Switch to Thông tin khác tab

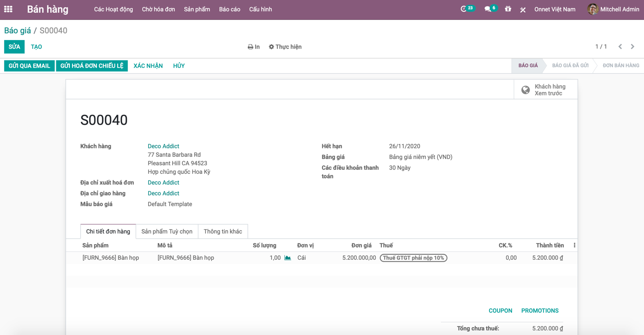pos(223,231)
